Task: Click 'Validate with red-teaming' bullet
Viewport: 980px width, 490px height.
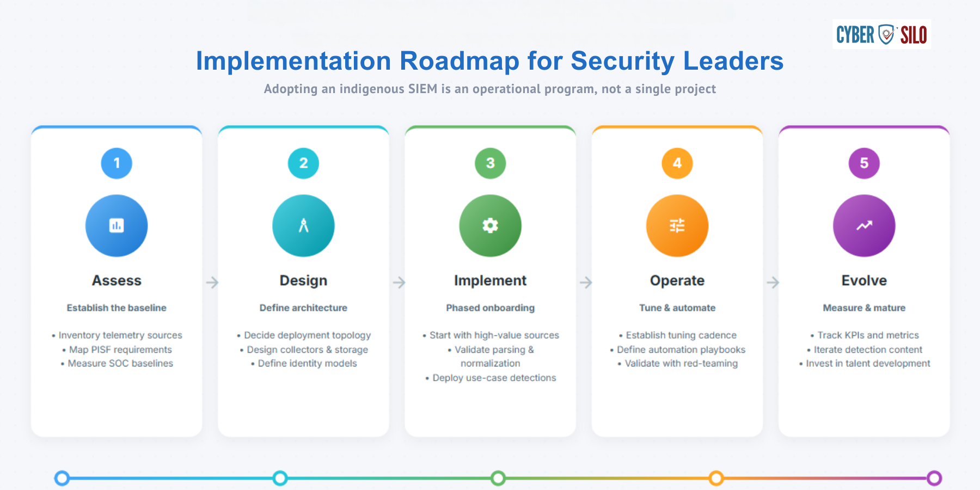Action: [677, 363]
